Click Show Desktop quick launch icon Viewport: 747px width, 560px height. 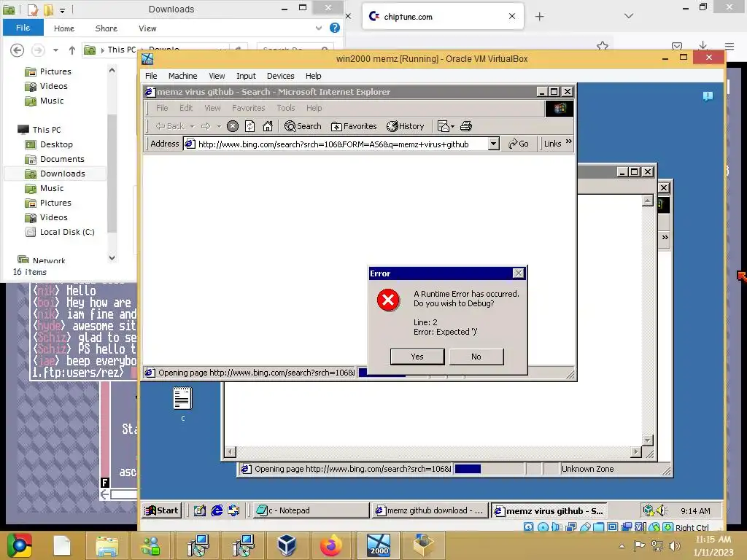click(200, 510)
